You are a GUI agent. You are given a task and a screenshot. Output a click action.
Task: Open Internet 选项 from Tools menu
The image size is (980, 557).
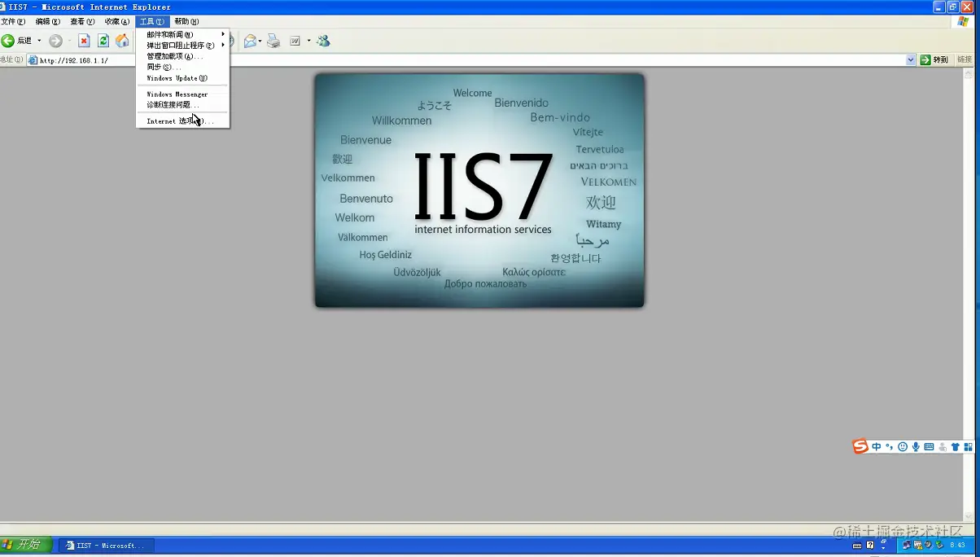click(x=183, y=121)
